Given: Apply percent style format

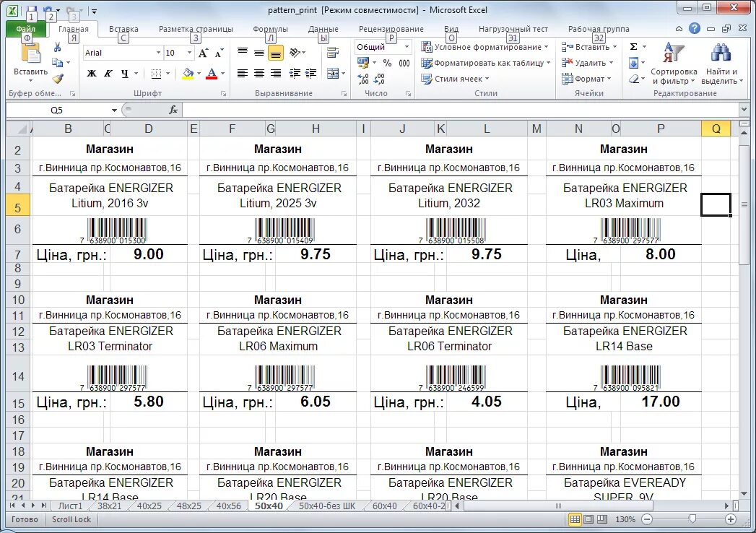Looking at the screenshot, I should click(387, 63).
